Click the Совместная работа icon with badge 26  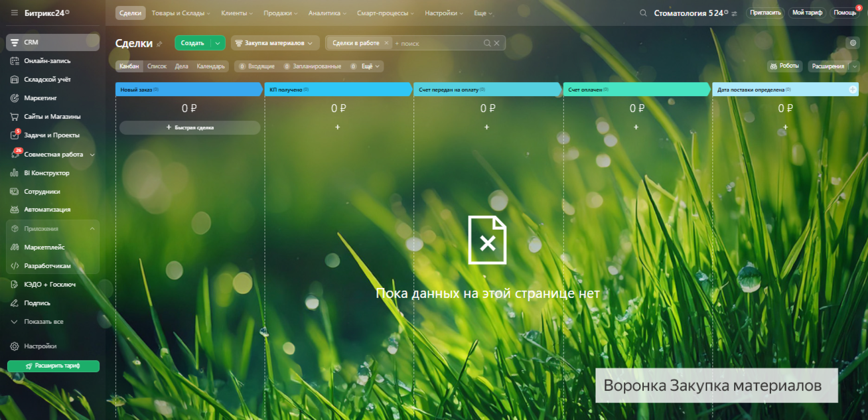click(15, 154)
